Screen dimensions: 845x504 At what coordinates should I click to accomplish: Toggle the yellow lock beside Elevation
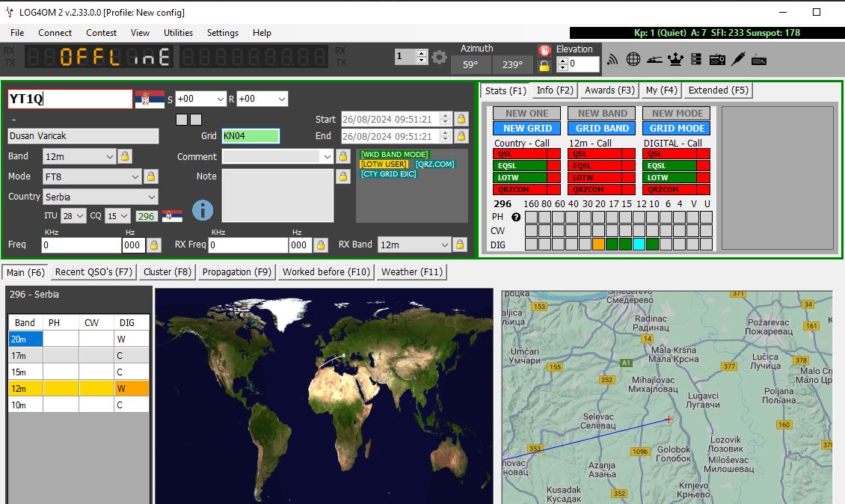tap(544, 67)
